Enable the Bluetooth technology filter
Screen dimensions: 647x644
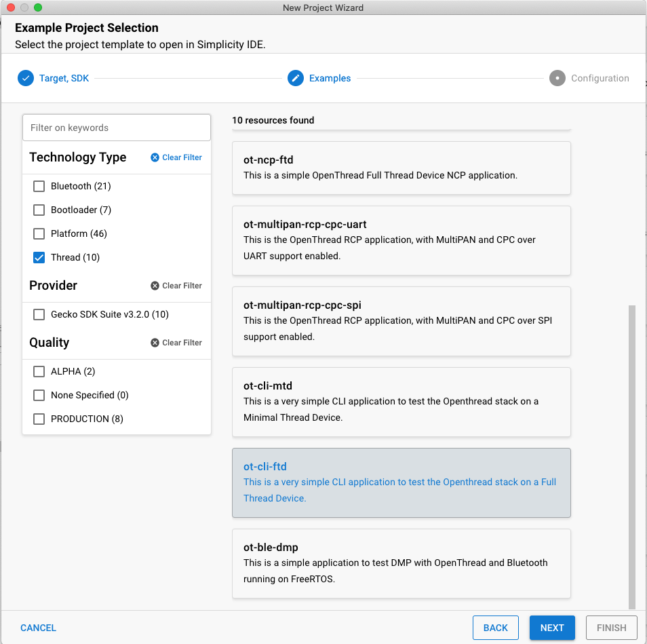point(39,186)
